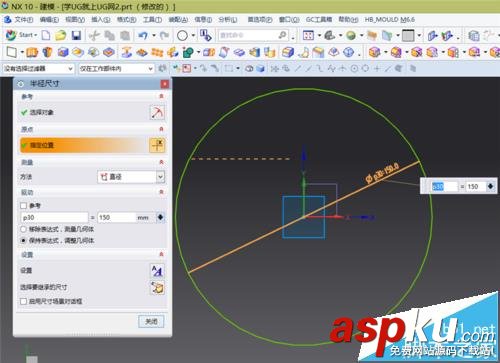Screen dimensions: 500x363
Task: Open the 编辑 (Edit) menu
Action: tap(49, 20)
